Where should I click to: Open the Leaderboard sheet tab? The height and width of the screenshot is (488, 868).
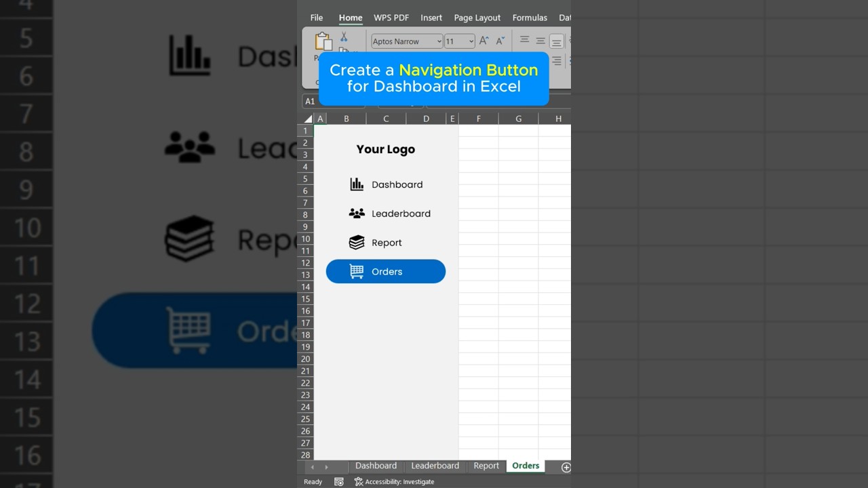(435, 466)
